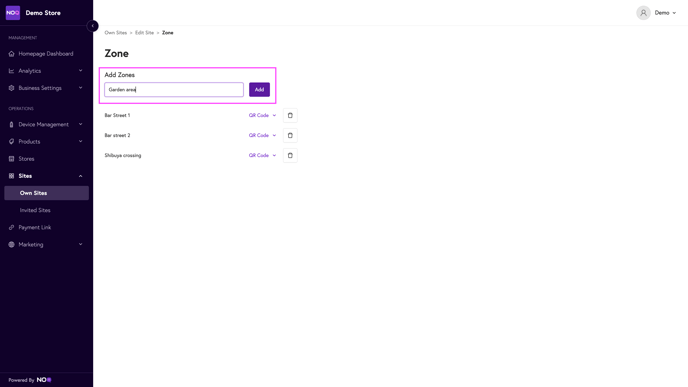The image size is (688, 387).
Task: Go to Own Sites breadcrumb link
Action: click(115, 33)
